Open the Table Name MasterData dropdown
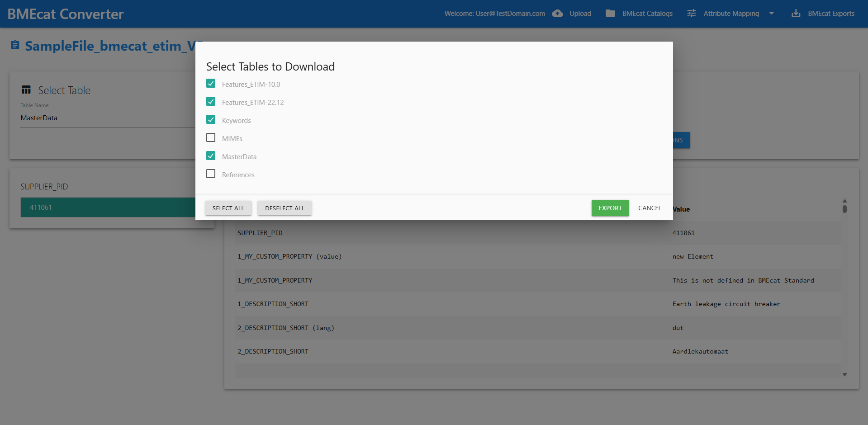 [x=108, y=118]
